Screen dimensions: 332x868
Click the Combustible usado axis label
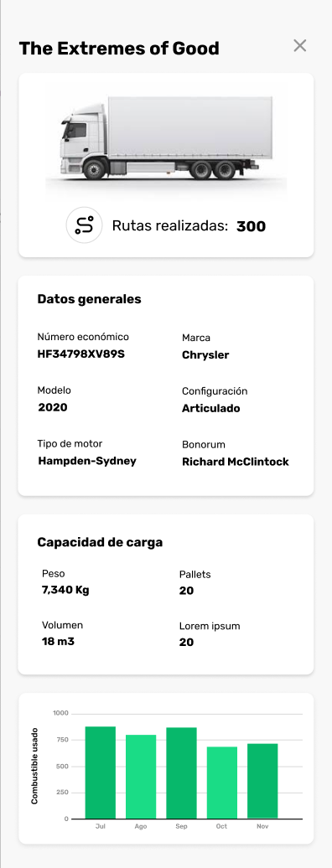click(34, 766)
